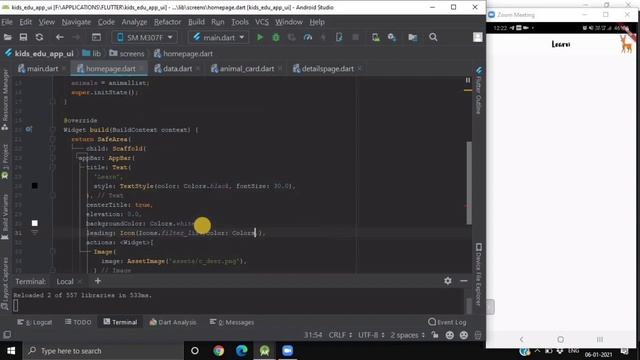Screen dimensions: 640x360
Task: Click the Search Everywhere magnifier icon
Action: (433, 37)
